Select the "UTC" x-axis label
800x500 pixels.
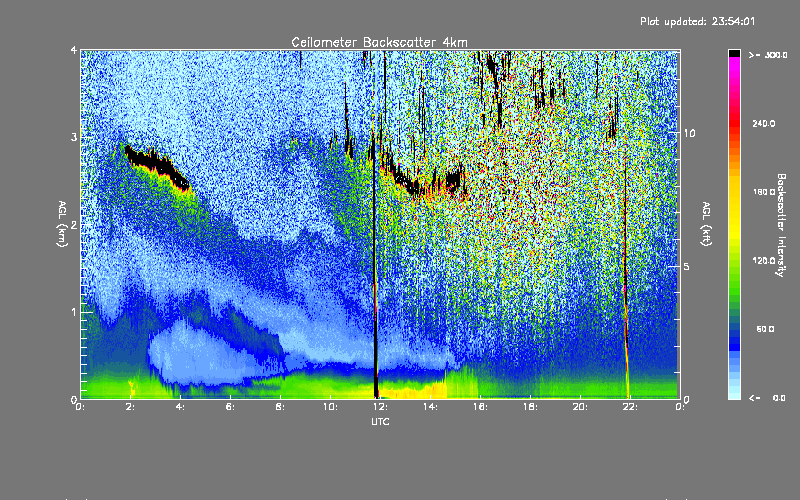point(380,421)
